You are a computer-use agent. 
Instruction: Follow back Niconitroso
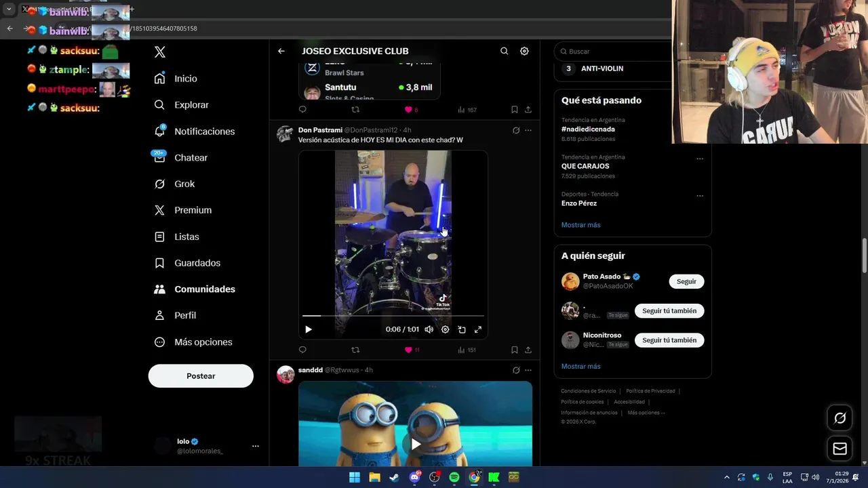point(669,340)
